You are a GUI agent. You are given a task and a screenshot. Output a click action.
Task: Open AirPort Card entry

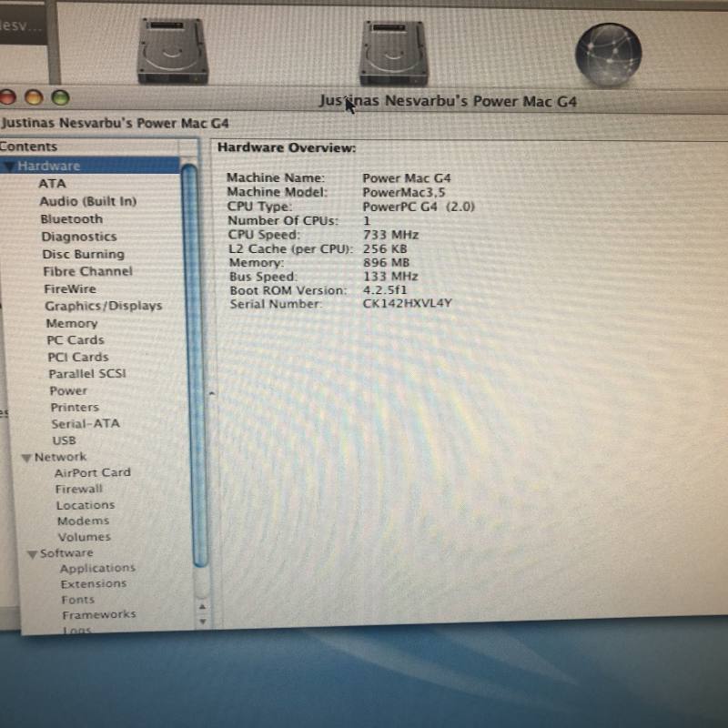click(93, 472)
